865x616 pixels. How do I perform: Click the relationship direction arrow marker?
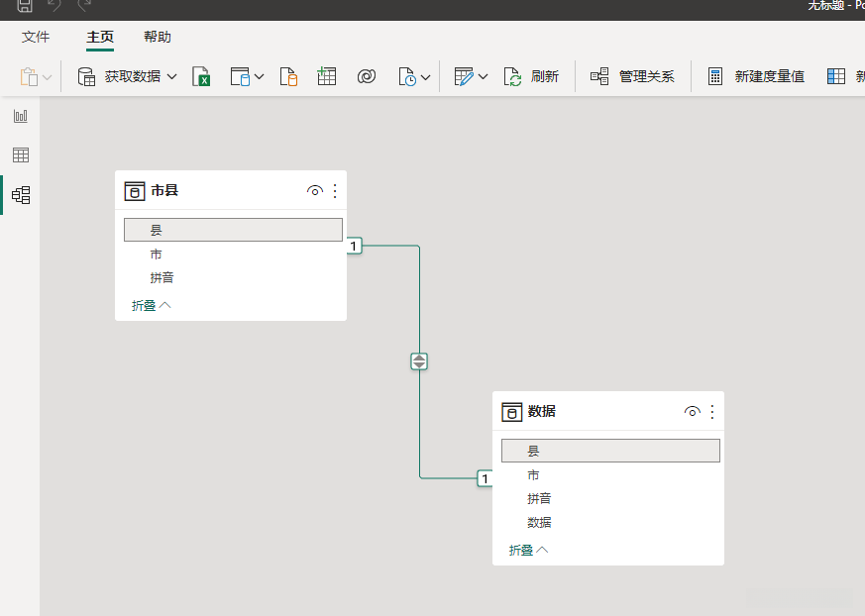click(x=419, y=361)
